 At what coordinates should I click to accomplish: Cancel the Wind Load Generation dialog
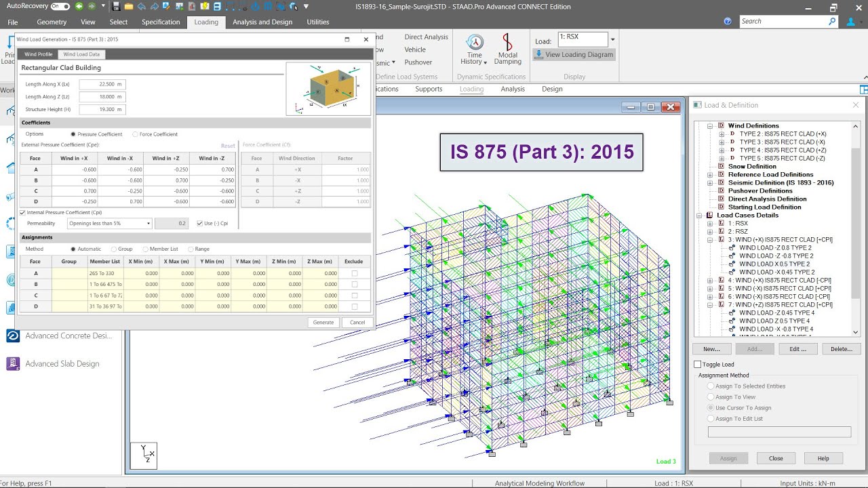click(x=357, y=322)
